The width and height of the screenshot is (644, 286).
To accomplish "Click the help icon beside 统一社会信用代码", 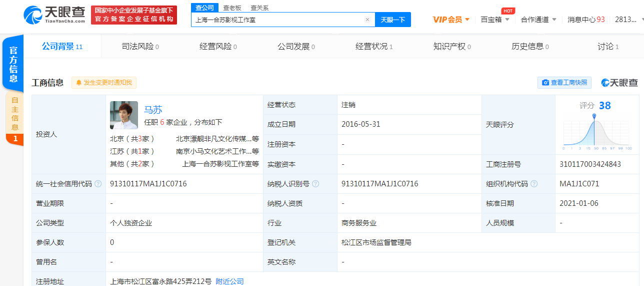I will pos(98,184).
